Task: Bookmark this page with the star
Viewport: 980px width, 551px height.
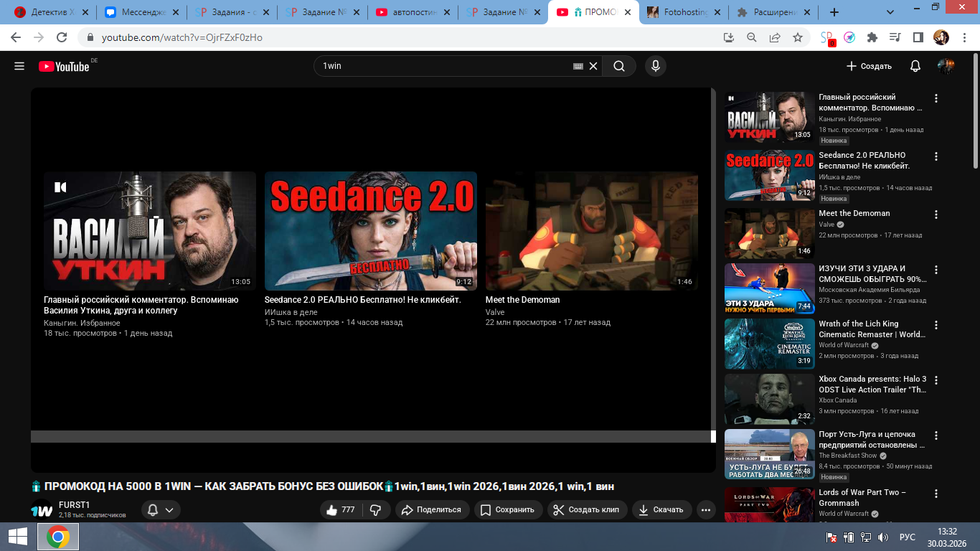Action: pyautogui.click(x=798, y=37)
